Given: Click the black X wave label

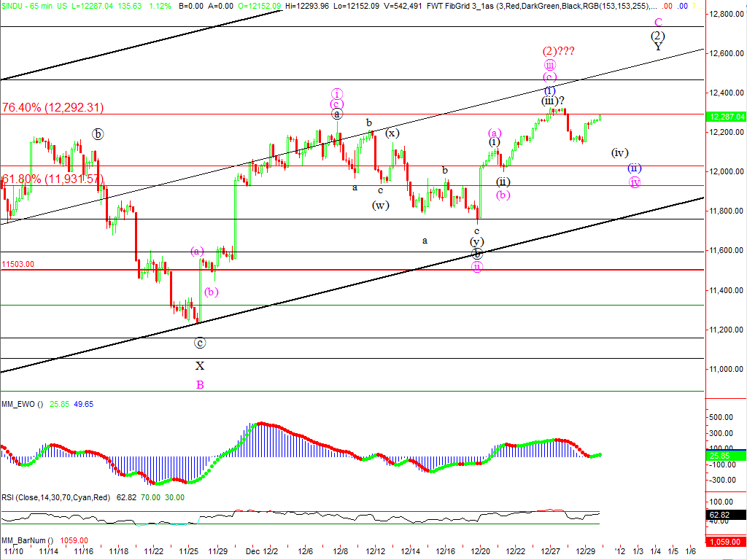Looking at the screenshot, I should [199, 366].
